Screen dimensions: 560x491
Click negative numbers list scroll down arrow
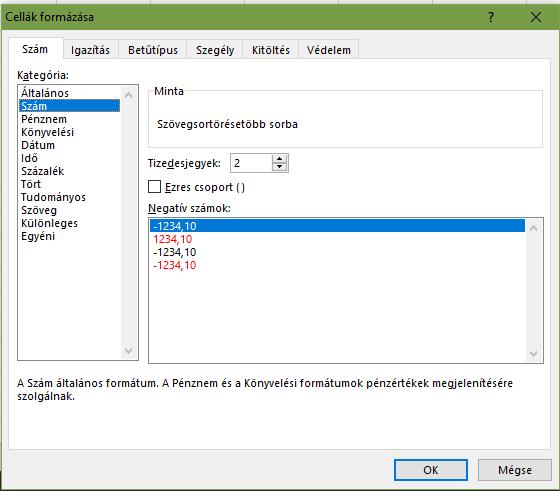pyautogui.click(x=534, y=354)
